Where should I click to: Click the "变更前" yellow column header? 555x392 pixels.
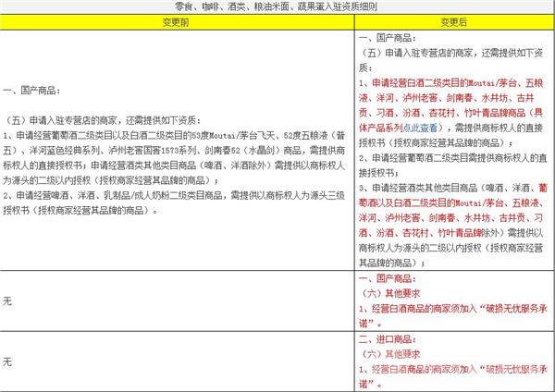click(x=177, y=20)
